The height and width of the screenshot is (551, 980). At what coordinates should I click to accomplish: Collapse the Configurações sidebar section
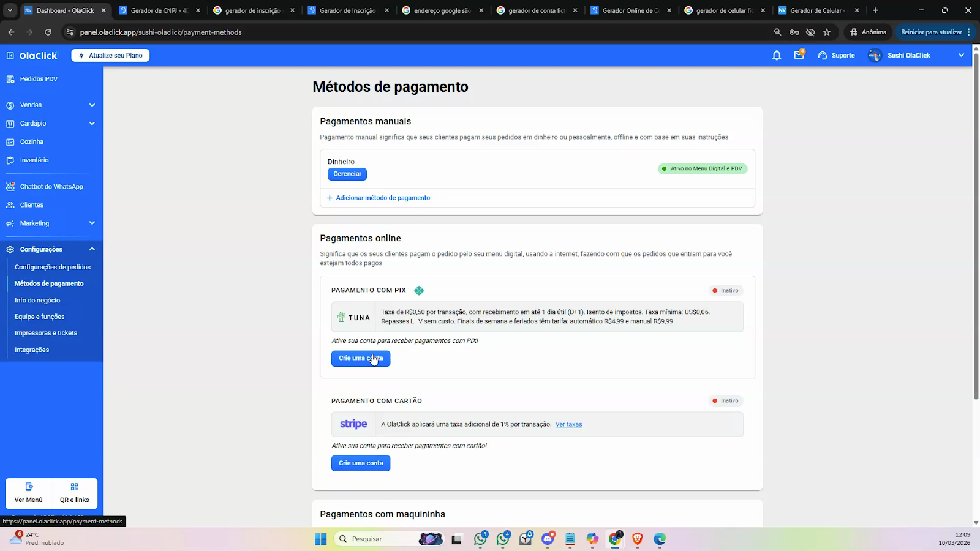point(92,249)
